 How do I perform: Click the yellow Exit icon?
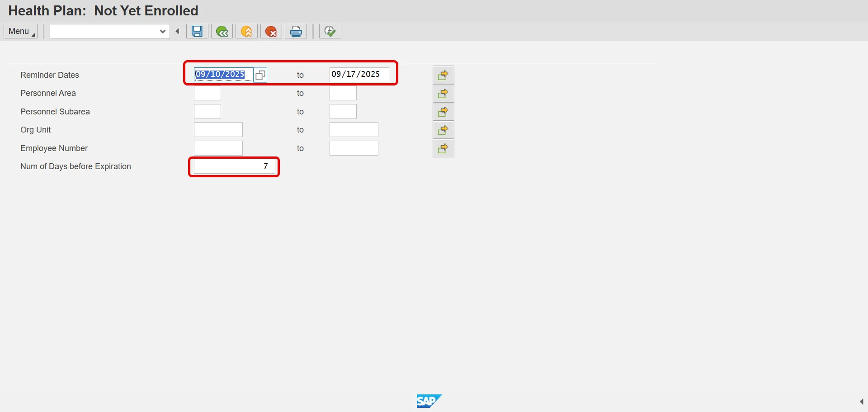246,31
